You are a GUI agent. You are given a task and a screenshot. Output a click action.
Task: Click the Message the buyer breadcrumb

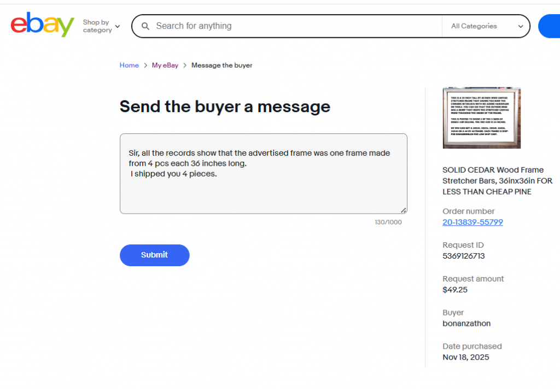[221, 66]
